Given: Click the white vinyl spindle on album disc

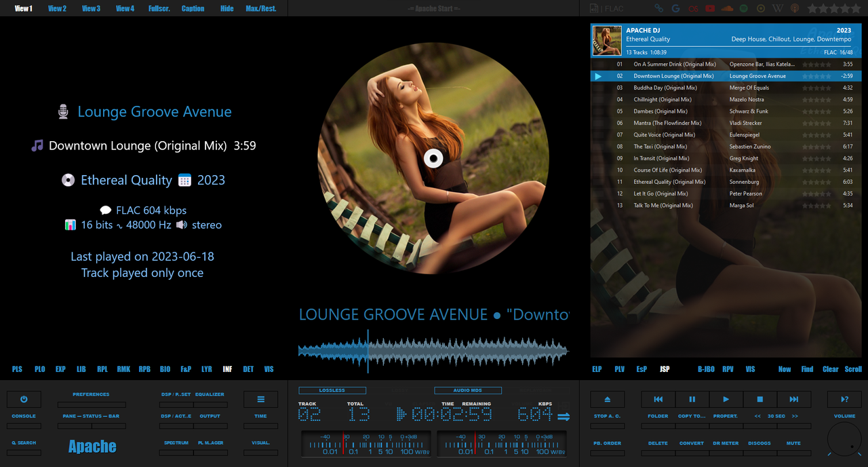Looking at the screenshot, I should coord(433,159).
